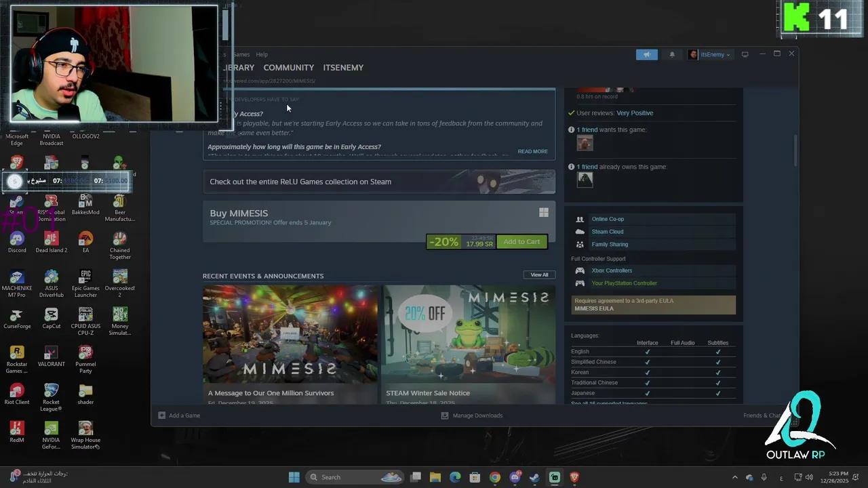Open the Games menu in Steam
This screenshot has width=868, height=488.
point(241,54)
